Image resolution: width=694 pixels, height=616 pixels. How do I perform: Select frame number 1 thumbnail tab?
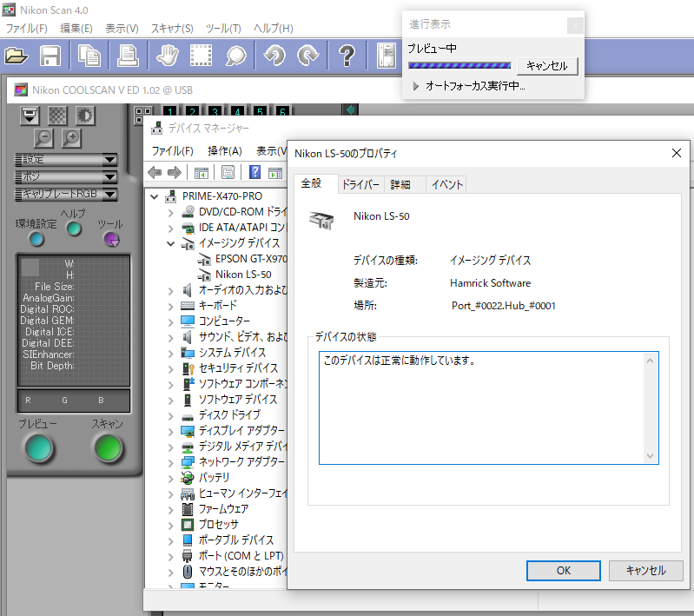coord(170,110)
